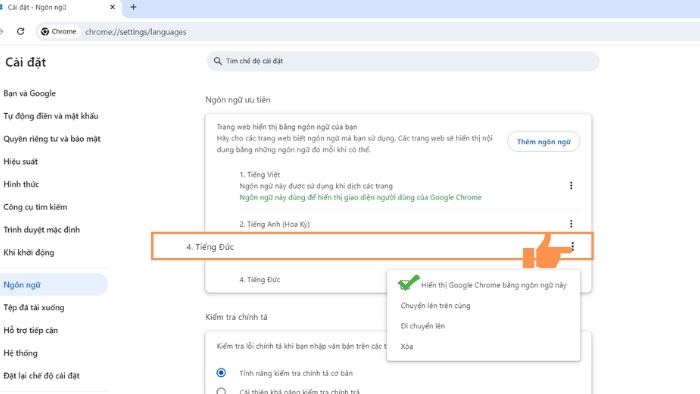Click the search magnifier icon in settings
700x394 pixels.
point(217,61)
